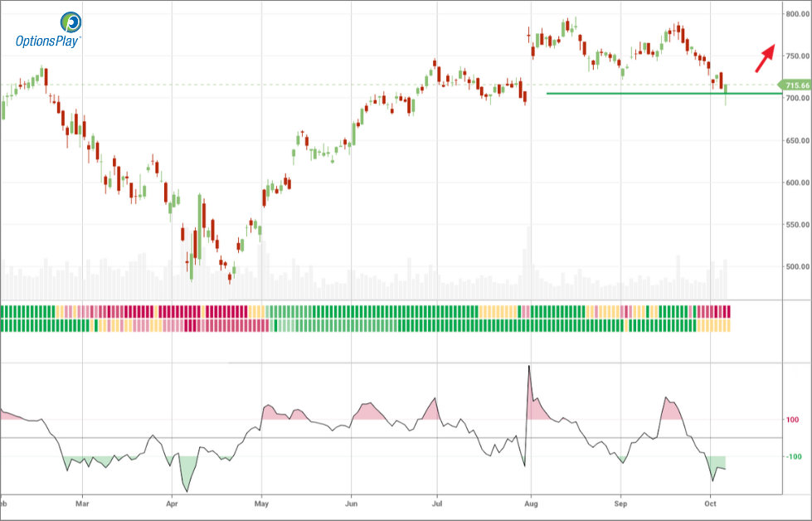Screen dimensions: 812x521
Task: Select the Apr label on time axis
Action: (171, 503)
